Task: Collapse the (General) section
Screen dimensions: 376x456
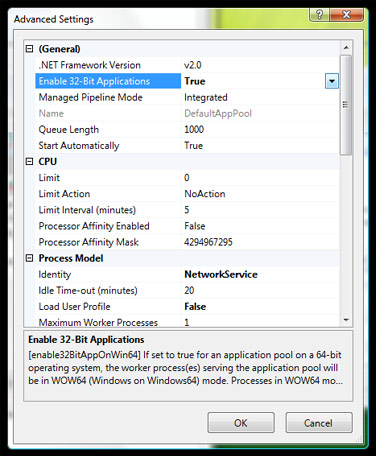Action: 29,49
